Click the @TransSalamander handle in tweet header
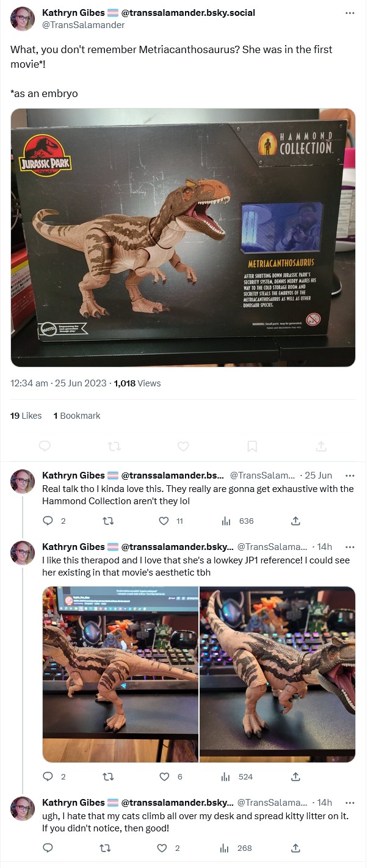376x868 pixels. click(x=83, y=25)
